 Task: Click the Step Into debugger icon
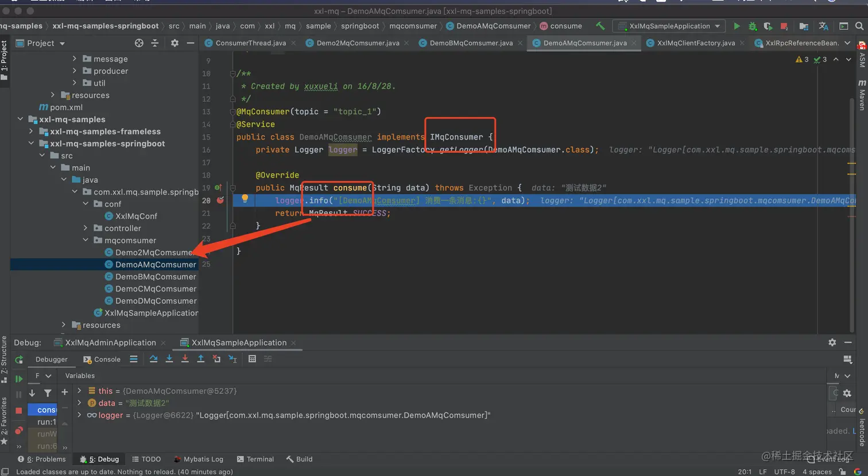coord(169,359)
